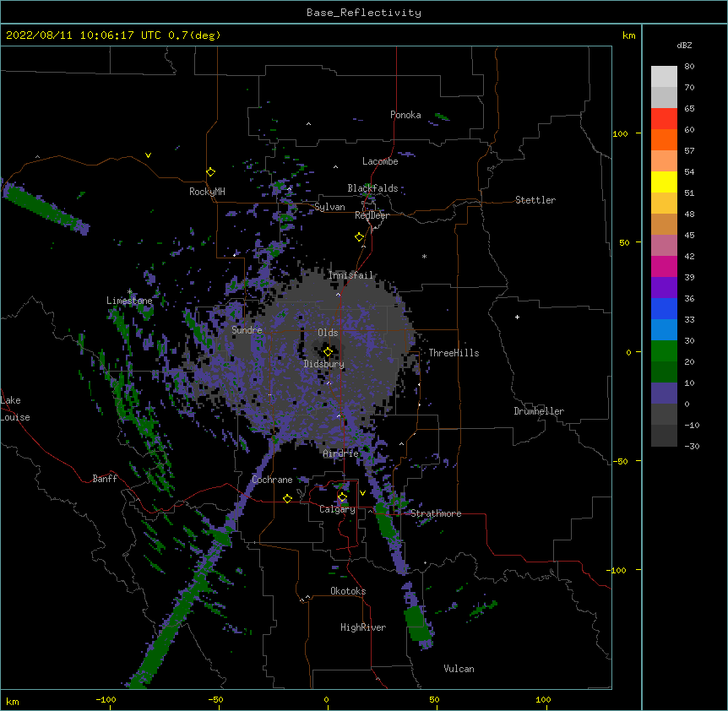Click the 50 tick on the bottom axis
Viewport: 728px width, 711px height.
(x=434, y=699)
